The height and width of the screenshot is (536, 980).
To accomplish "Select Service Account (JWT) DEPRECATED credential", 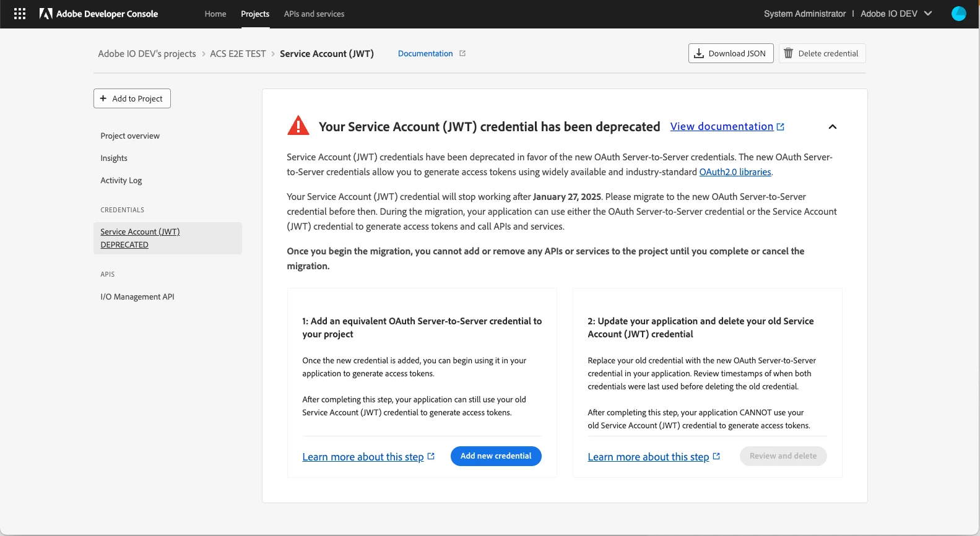I will 168,238.
